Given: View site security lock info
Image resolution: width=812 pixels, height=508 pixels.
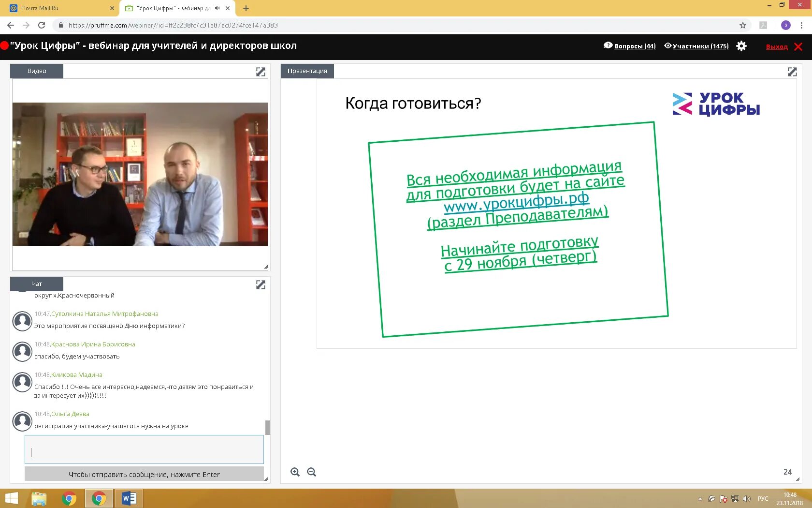Looking at the screenshot, I should click(60, 25).
